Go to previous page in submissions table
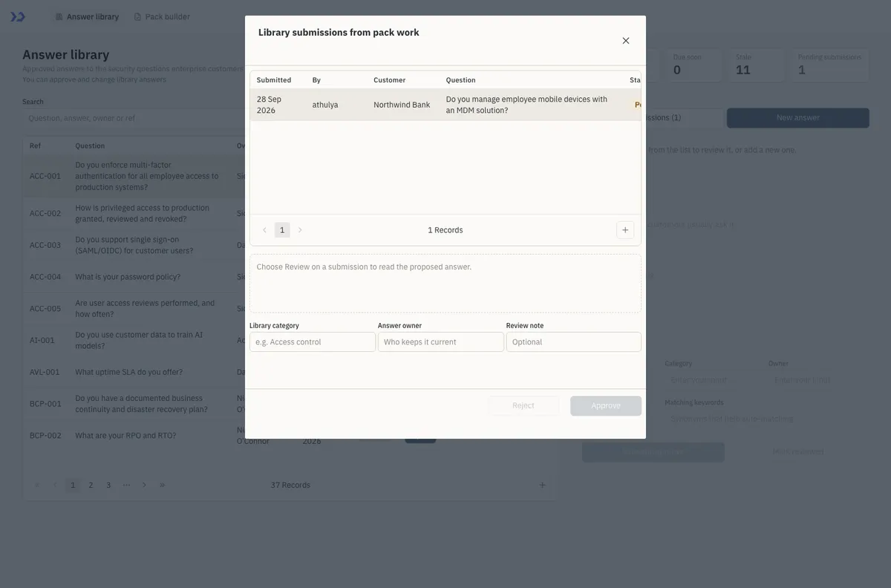The width and height of the screenshot is (891, 588). [x=264, y=230]
